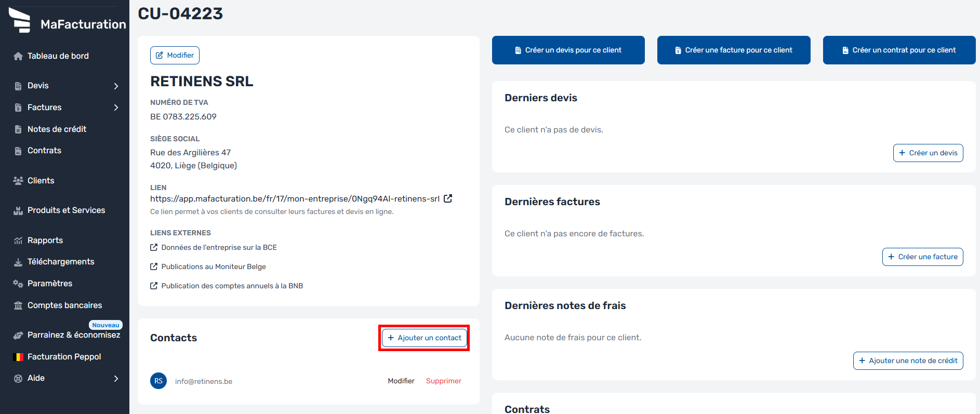This screenshot has width=980, height=414.
Task: Click the Belgian flag icon for Peppol
Action: (18, 357)
